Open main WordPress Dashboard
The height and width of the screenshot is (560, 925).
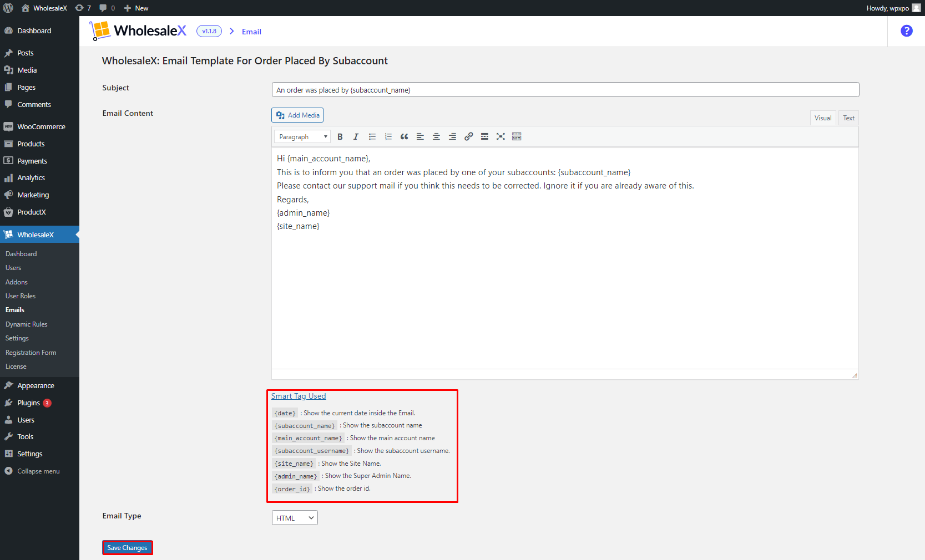34,31
